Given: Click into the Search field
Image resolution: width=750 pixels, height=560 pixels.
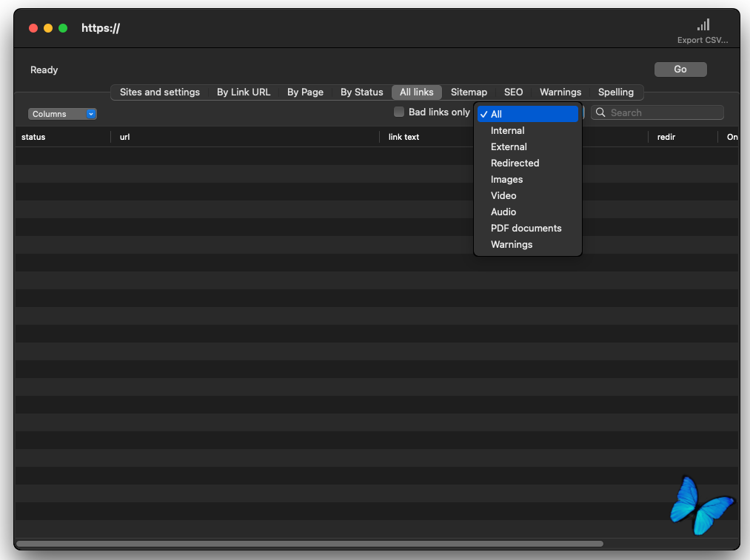Looking at the screenshot, I should coord(663,113).
